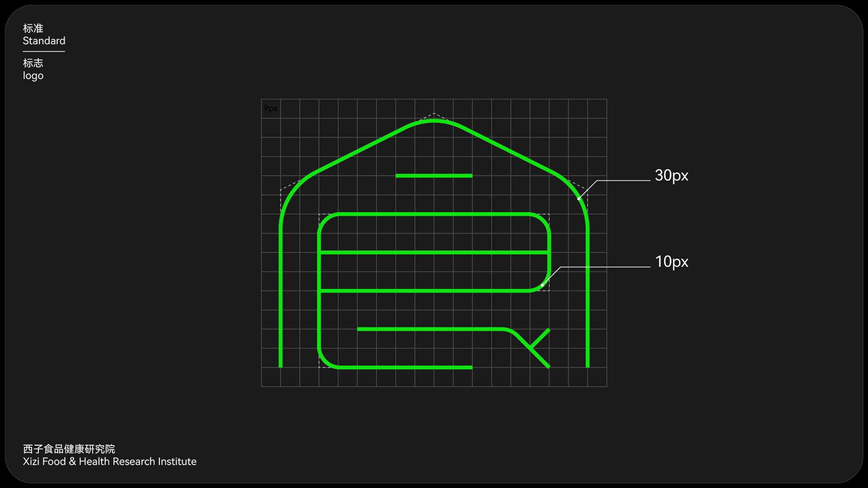This screenshot has height=488, width=868.
Task: Click the upper line inside rounded rectangle
Action: (x=434, y=252)
